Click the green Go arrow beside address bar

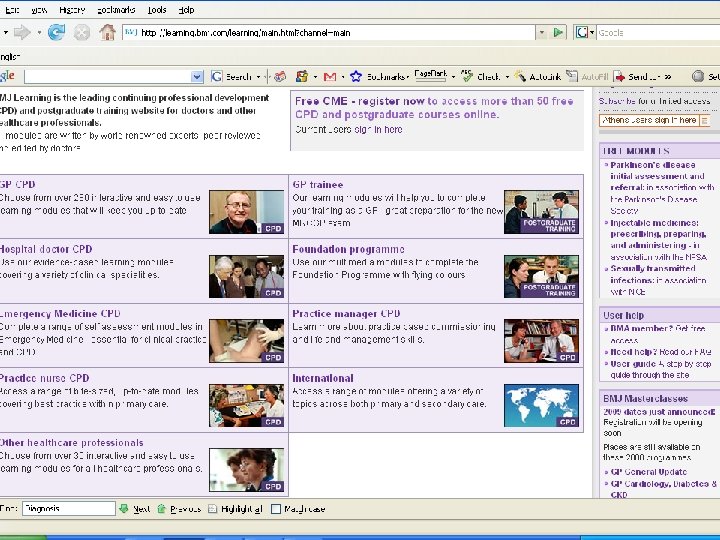[x=558, y=33]
